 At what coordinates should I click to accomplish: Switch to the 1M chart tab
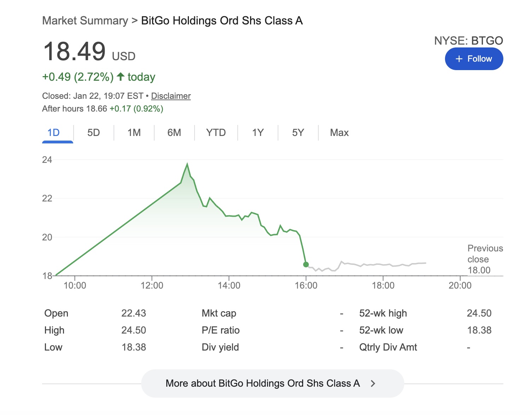(x=134, y=133)
